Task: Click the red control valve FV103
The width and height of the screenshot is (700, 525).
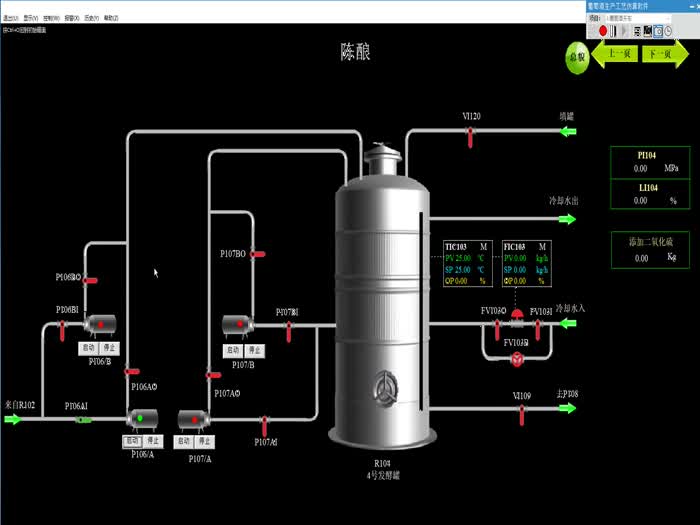Action: [517, 317]
